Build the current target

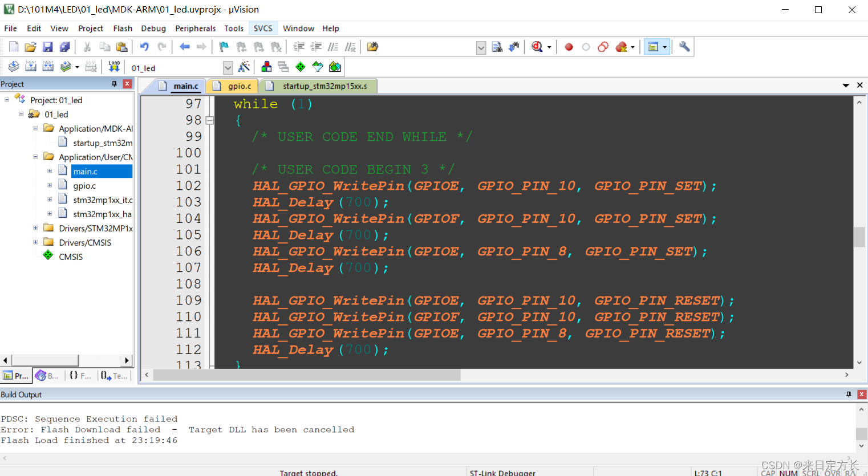click(x=30, y=66)
